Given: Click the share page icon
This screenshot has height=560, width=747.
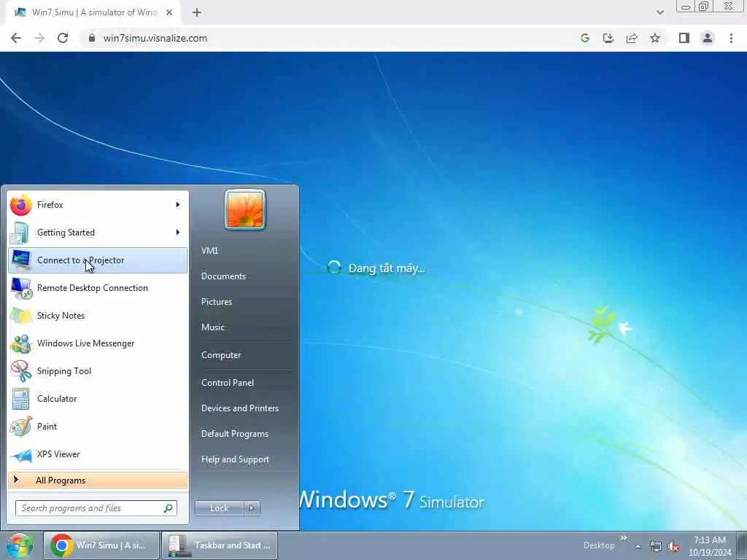Looking at the screenshot, I should [x=632, y=38].
